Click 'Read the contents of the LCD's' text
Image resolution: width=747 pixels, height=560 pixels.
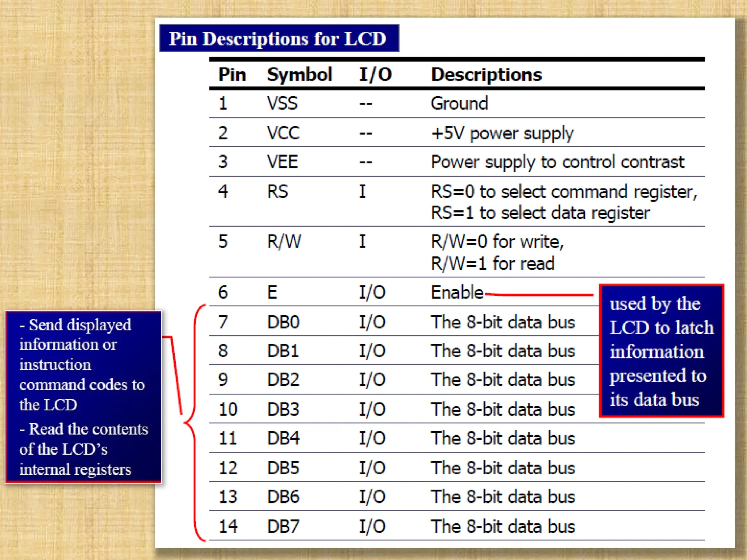pos(84,439)
